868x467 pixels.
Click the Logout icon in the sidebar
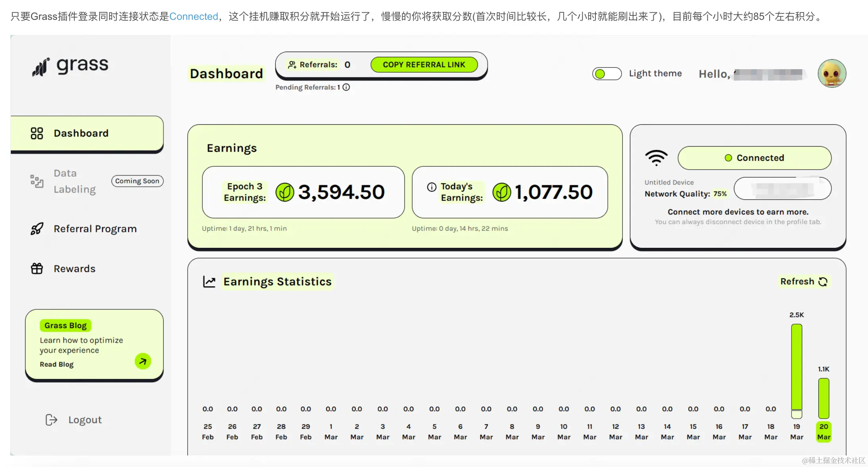click(51, 420)
